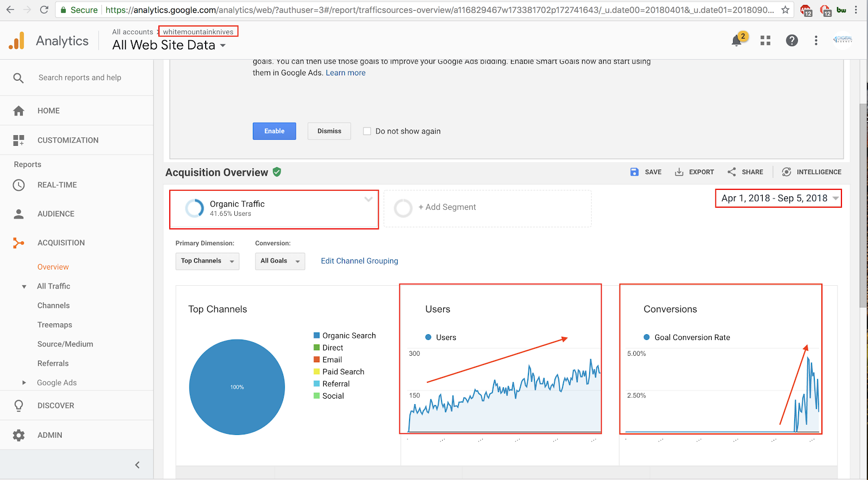Screen dimensions: 868x480
Task: Open the Intelligence panel icon
Action: pos(786,172)
